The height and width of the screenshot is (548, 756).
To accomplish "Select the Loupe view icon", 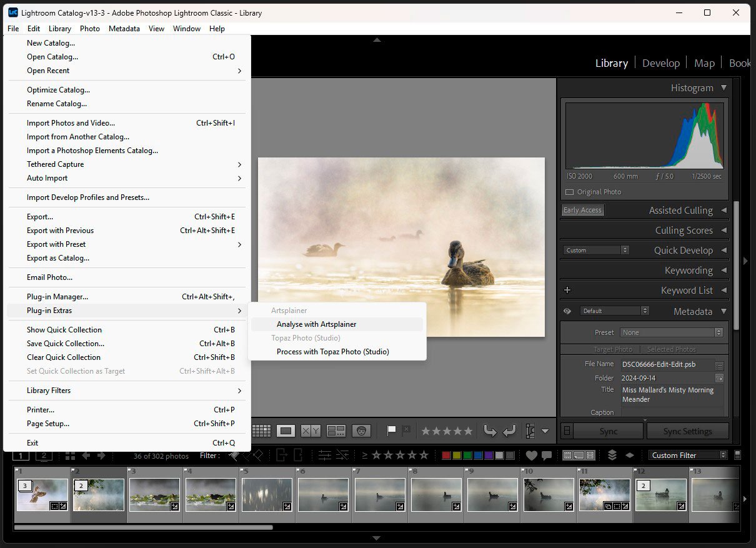I will (286, 431).
